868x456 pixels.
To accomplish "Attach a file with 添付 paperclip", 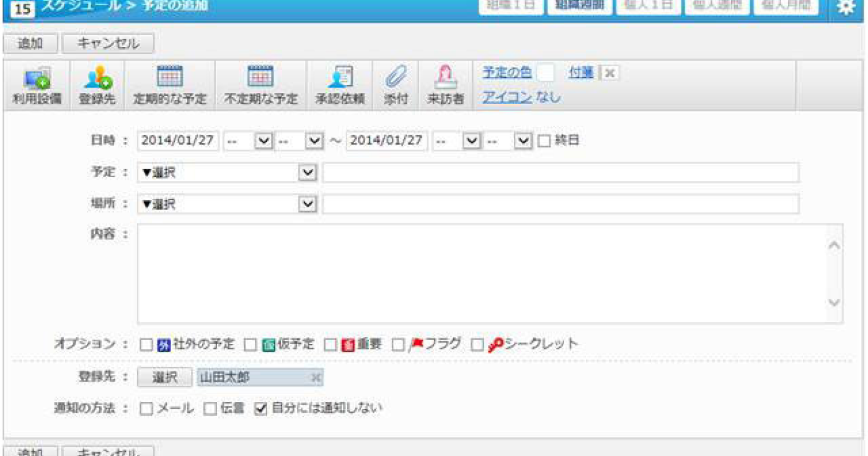I will click(395, 85).
